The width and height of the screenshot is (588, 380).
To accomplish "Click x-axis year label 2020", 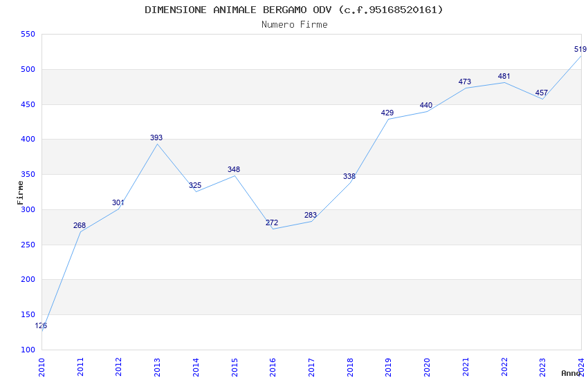I will (427, 367).
